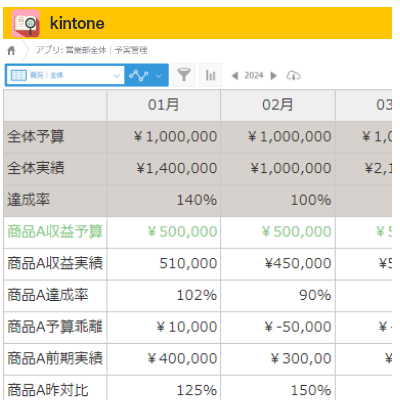Go to next year arrow
The image size is (400, 400).
tap(274, 76)
